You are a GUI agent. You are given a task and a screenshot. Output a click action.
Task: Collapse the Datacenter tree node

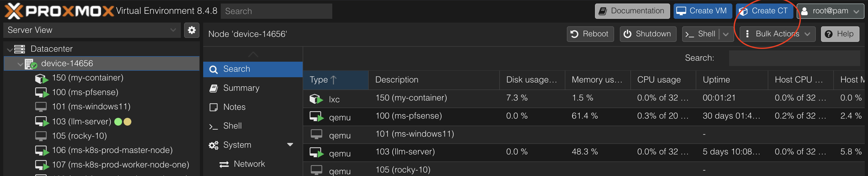pyautogui.click(x=10, y=49)
